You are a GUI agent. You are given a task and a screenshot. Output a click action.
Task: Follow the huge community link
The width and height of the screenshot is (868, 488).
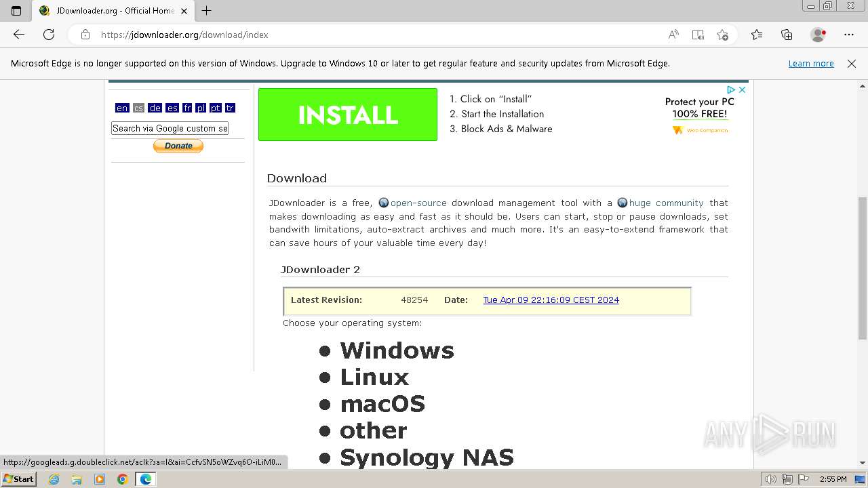[x=666, y=203]
